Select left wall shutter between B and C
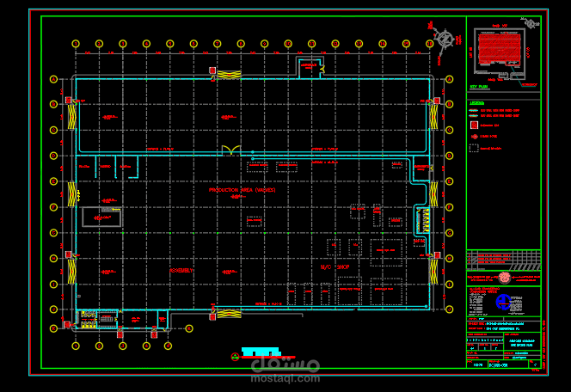Image resolution: width=571 pixels, height=392 pixels. tap(71, 117)
